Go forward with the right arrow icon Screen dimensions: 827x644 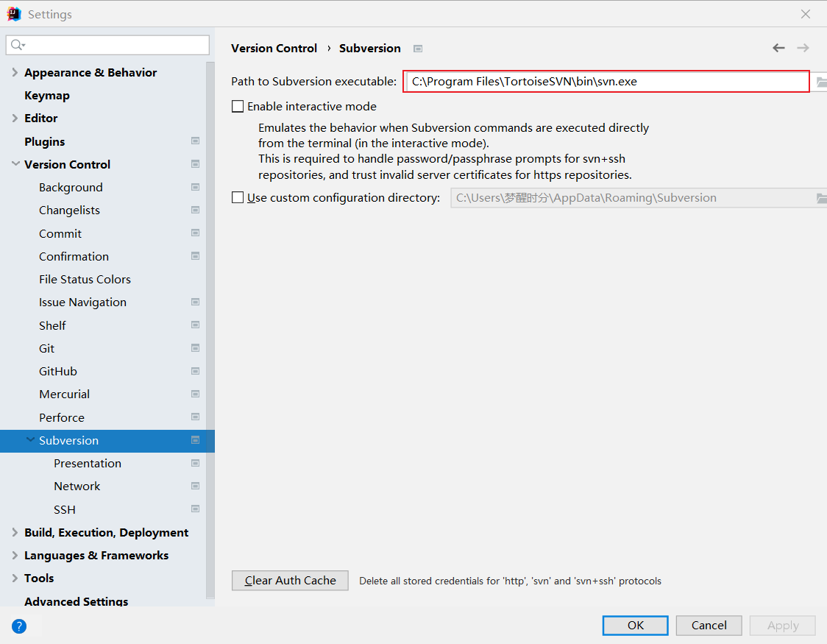[x=803, y=48]
